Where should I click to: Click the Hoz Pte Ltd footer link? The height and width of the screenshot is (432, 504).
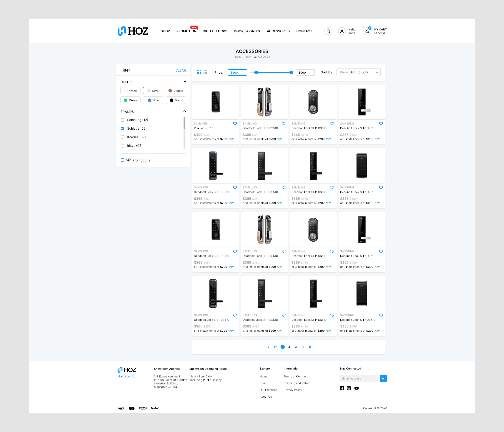(x=126, y=376)
